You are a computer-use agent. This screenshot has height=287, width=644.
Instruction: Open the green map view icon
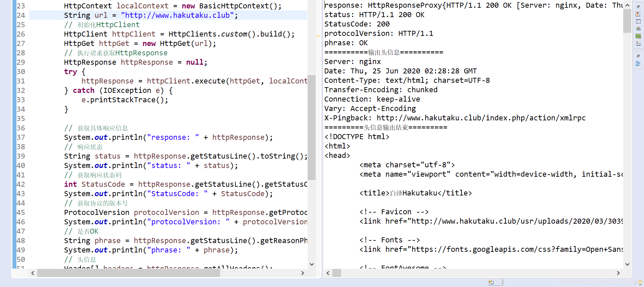coord(638,36)
